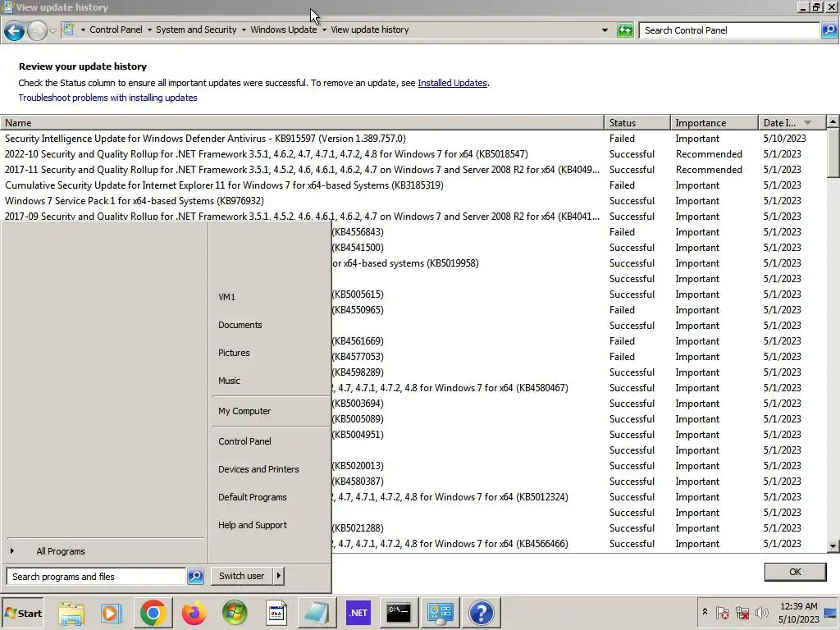
Task: Click the Start button
Action: click(22, 613)
